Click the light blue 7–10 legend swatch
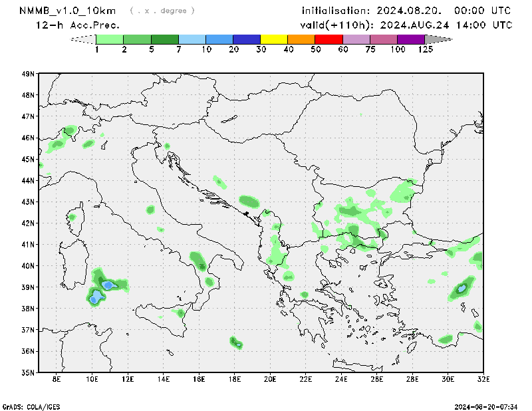The height and width of the screenshot is (411, 532). point(192,39)
